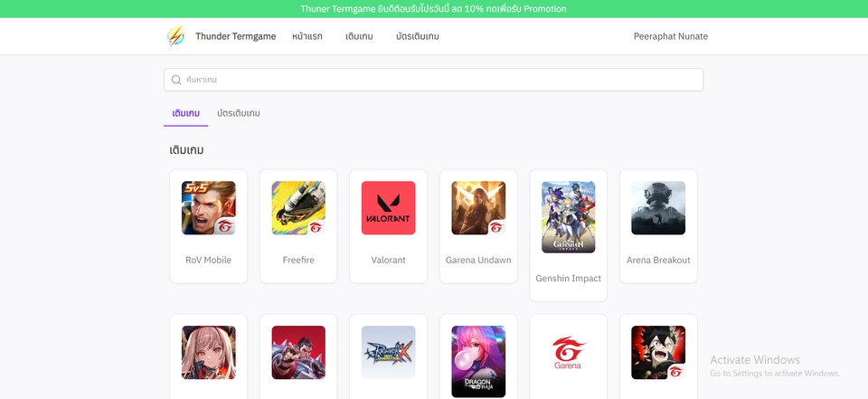
Task: Open the Peeraphat Nunate account menu
Action: click(671, 36)
